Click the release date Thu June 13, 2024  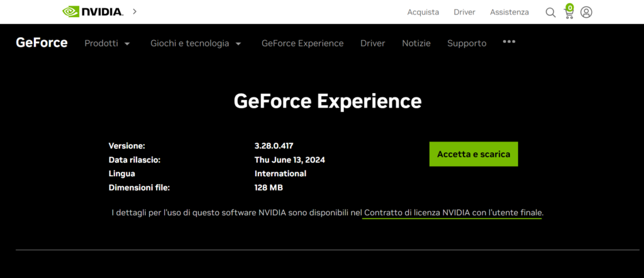(289, 160)
